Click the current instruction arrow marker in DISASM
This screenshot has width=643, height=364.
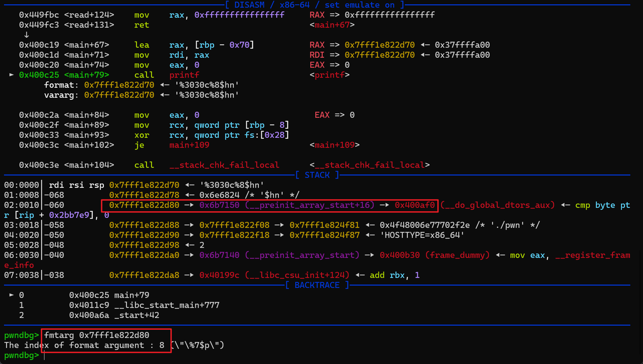click(x=12, y=75)
